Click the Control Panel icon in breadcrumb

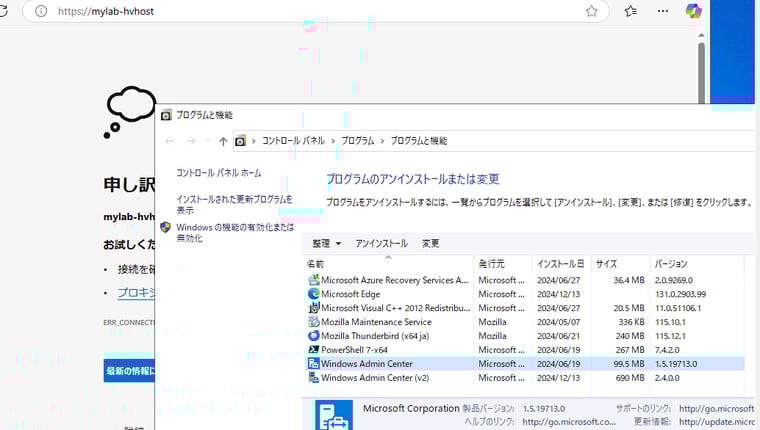click(240, 141)
